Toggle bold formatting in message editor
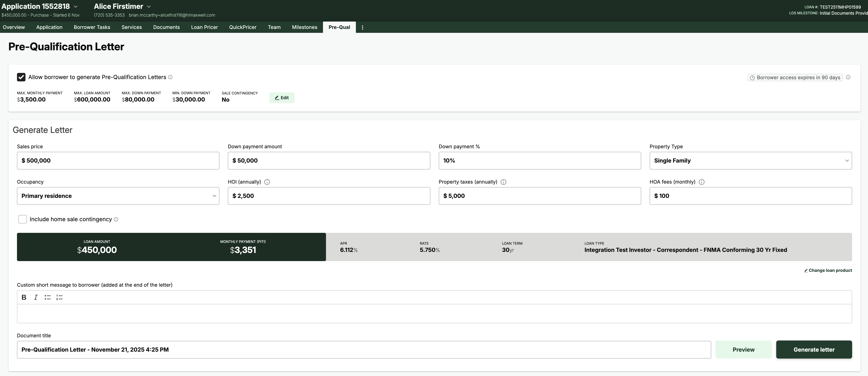Image resolution: width=868 pixels, height=376 pixels. pyautogui.click(x=24, y=297)
